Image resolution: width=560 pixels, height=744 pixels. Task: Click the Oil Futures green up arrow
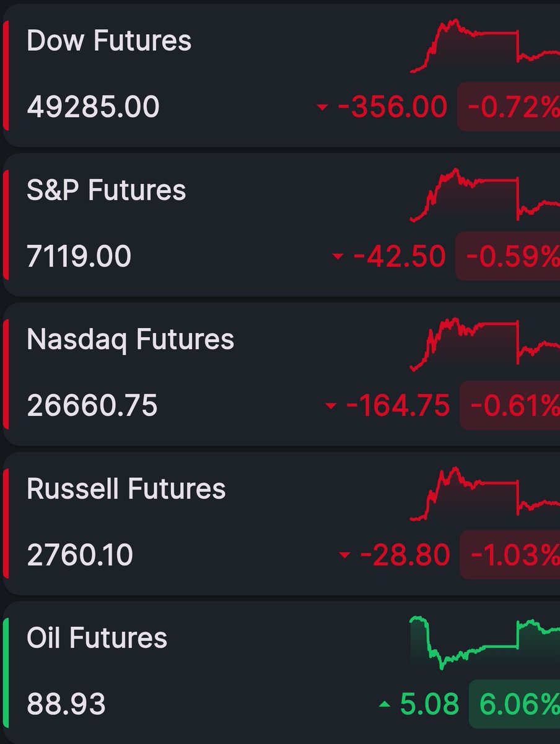click(x=385, y=704)
